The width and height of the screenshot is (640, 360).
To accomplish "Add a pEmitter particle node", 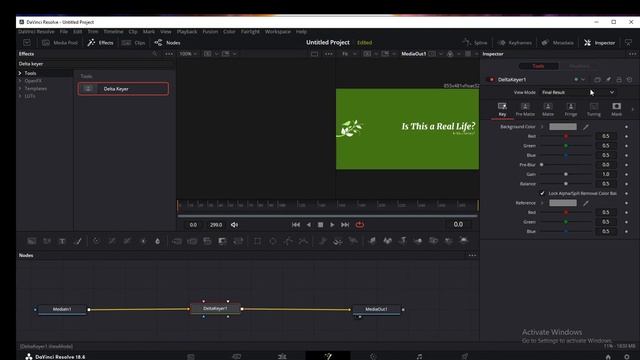I will click(322, 241).
